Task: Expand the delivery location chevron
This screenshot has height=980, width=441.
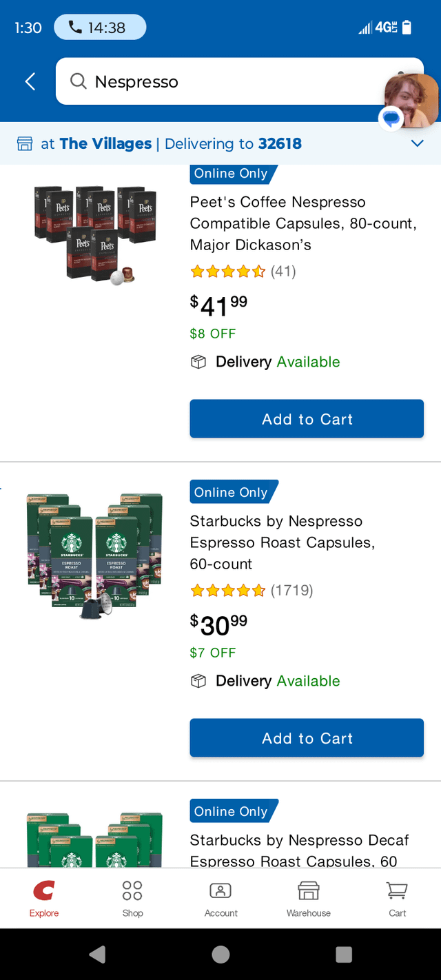Action: coord(417,144)
